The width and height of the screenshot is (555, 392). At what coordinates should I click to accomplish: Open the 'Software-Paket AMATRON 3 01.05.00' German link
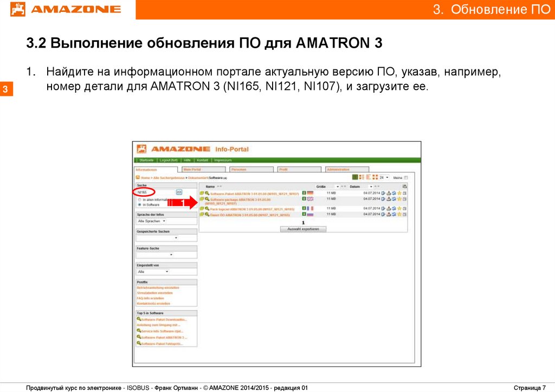tap(255, 194)
